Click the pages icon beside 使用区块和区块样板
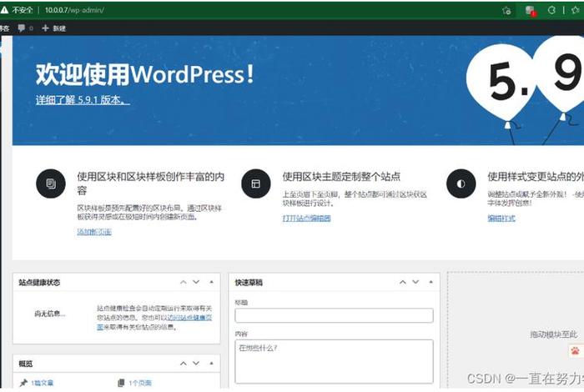The width and height of the screenshot is (584, 392). (51, 183)
